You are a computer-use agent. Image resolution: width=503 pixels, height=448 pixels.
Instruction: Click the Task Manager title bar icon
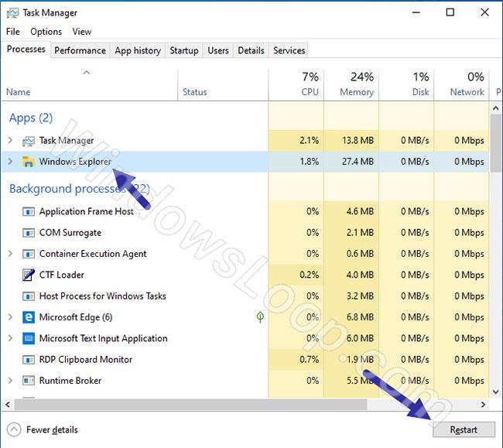[x=12, y=13]
